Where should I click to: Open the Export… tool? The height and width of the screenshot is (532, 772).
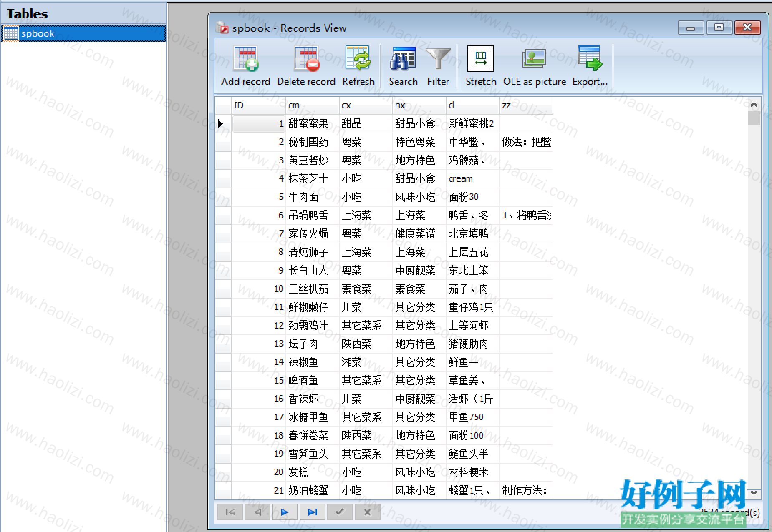coord(590,66)
